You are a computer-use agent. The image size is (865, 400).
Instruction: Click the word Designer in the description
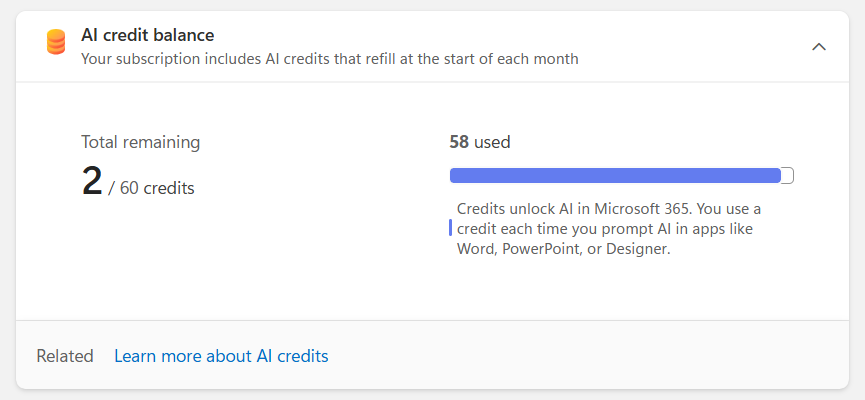[x=634, y=250]
